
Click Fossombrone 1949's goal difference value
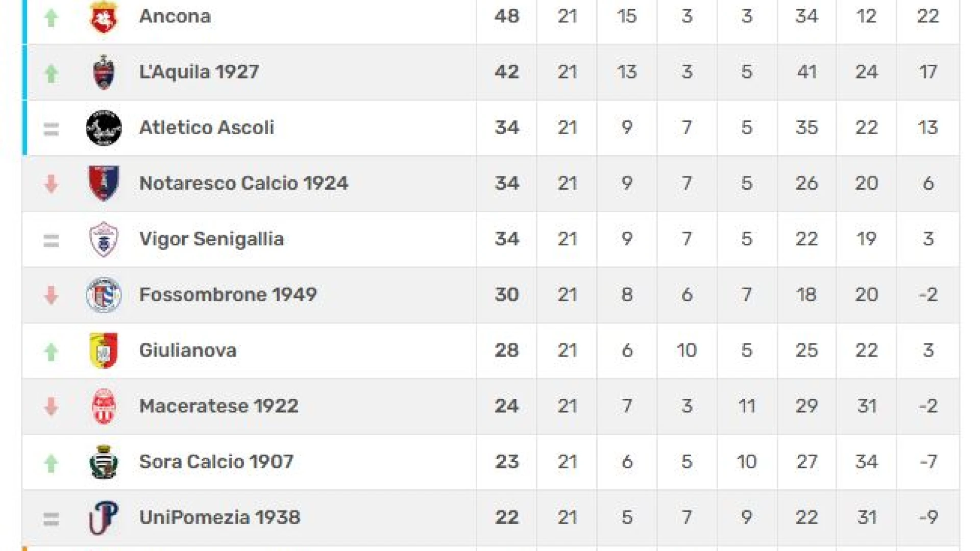(927, 295)
